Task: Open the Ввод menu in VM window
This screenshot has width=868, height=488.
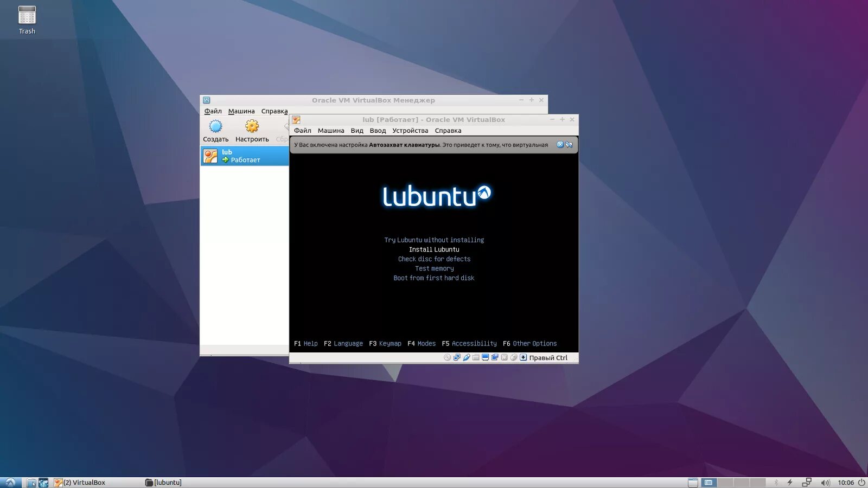Action: 378,131
